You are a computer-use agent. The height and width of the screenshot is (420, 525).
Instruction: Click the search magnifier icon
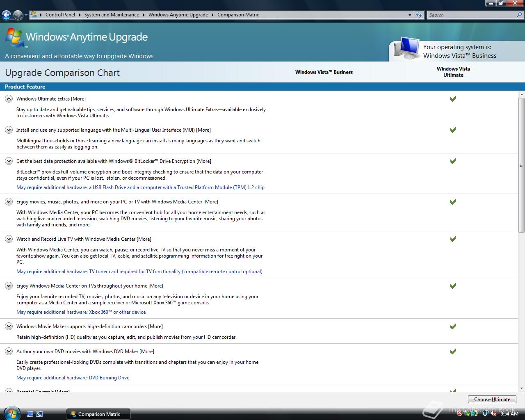tap(520, 15)
